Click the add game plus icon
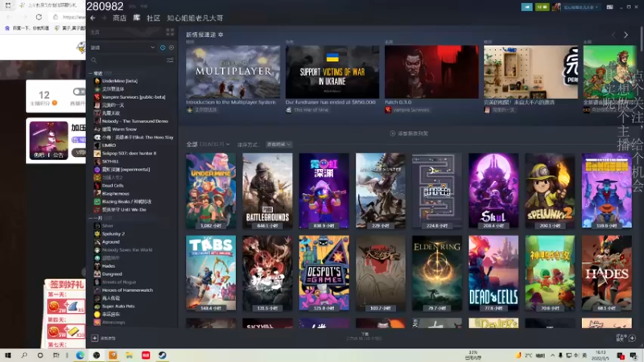This screenshot has width=644, height=362. [x=94, y=338]
